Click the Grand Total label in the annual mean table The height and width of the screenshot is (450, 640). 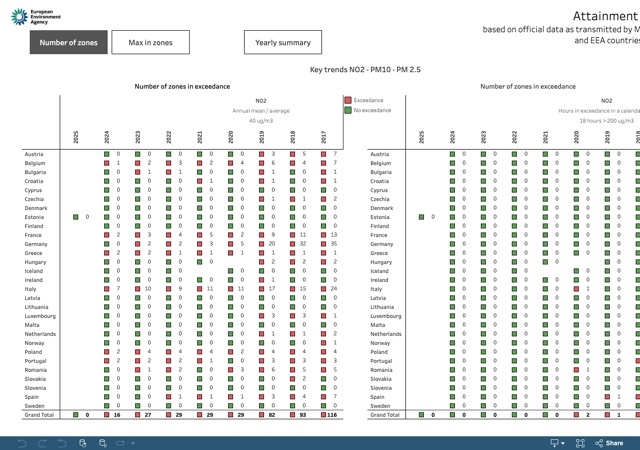pos(39,414)
